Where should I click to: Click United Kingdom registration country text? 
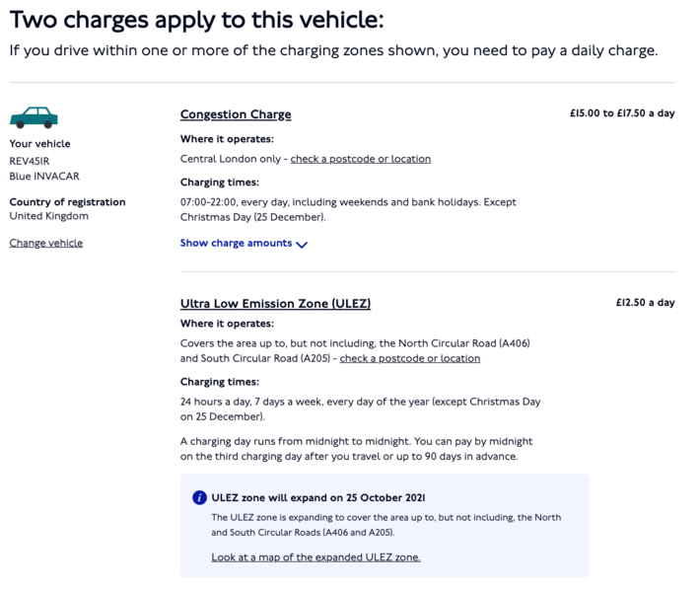[x=49, y=216]
